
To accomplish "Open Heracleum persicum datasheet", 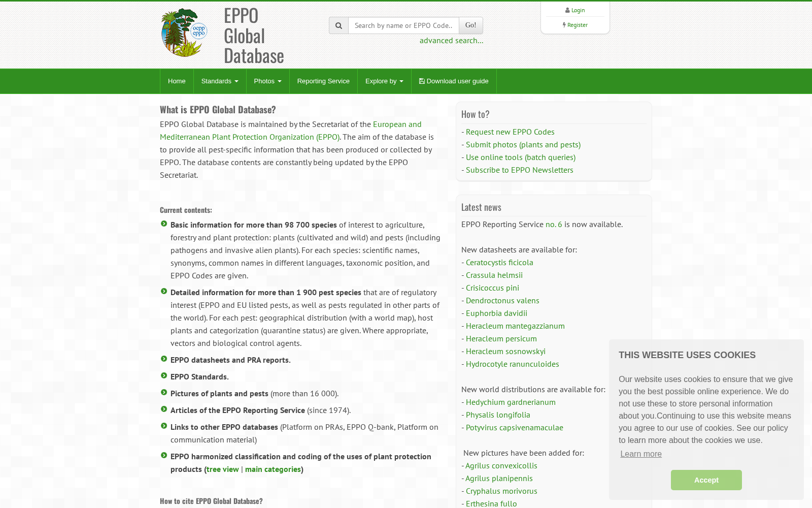I will click(x=501, y=338).
